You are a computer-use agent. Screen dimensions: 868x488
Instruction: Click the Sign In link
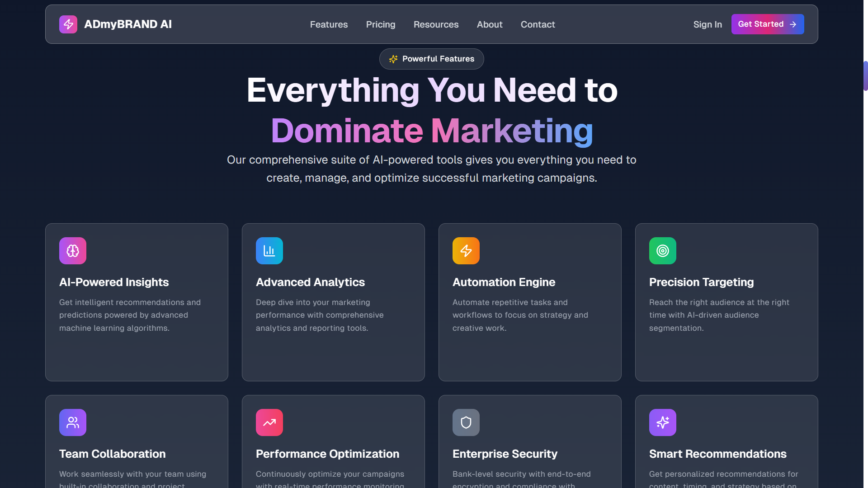(x=708, y=24)
